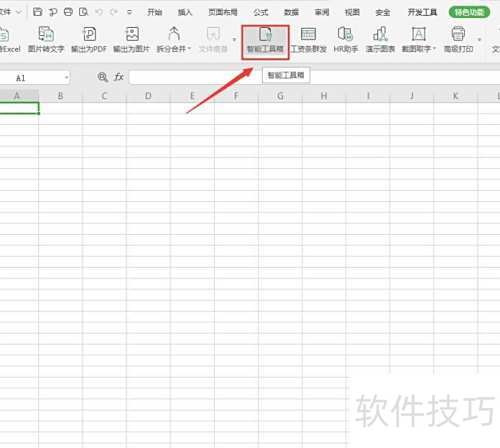This screenshot has width=500, height=448.
Task: Select column B header
Action: [x=60, y=96]
